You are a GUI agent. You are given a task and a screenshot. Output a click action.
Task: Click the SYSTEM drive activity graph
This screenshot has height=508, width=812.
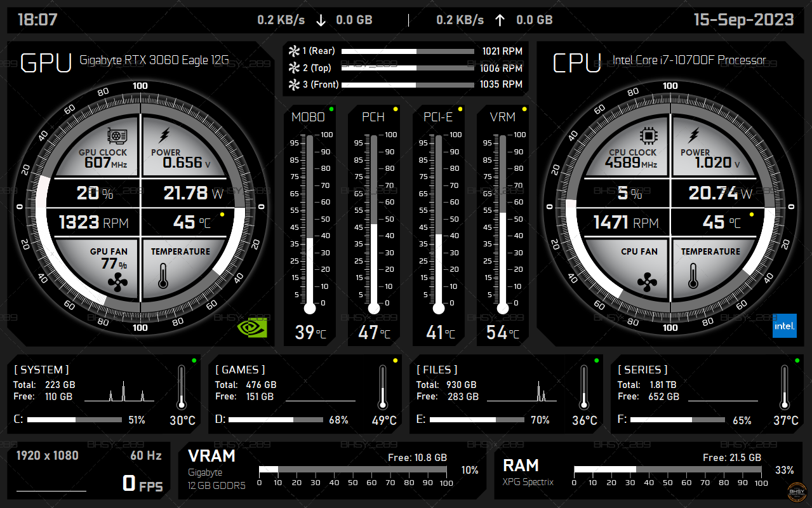coord(119,391)
